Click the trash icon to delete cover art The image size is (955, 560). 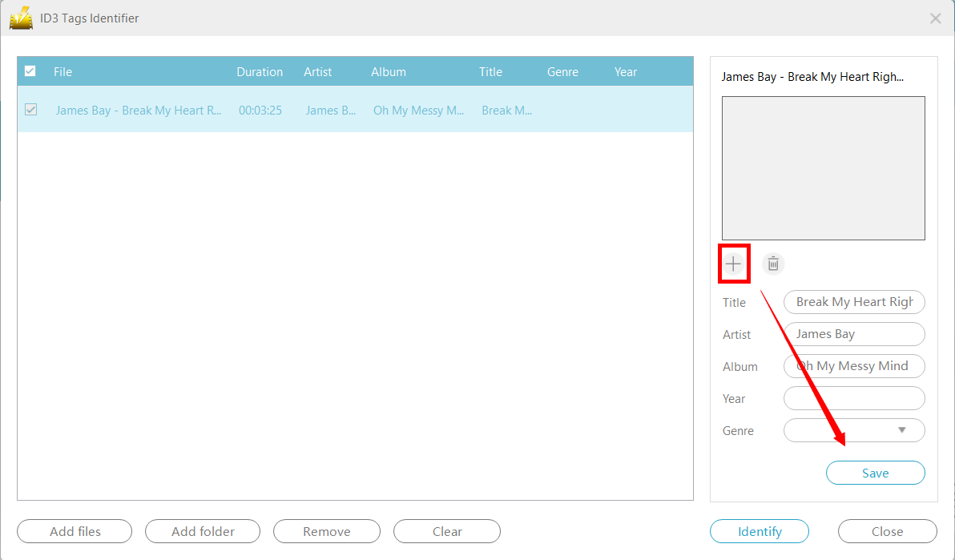pos(772,263)
